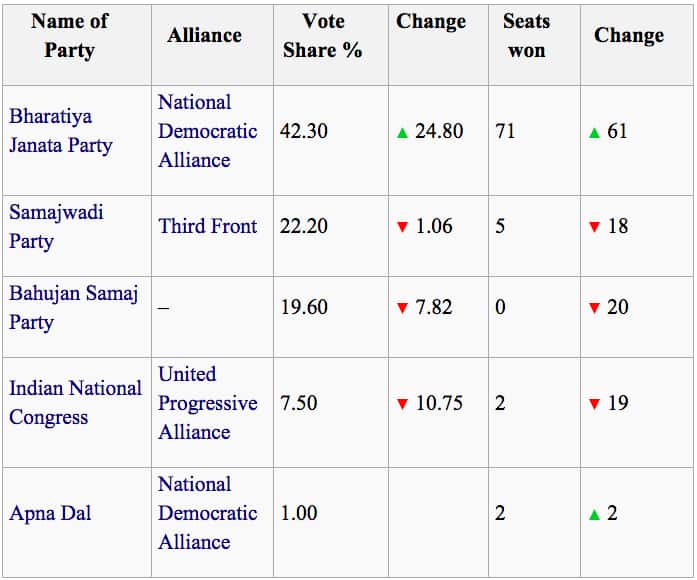This screenshot has width=697, height=580.
Task: Click United Progressive Alliance link
Action: coord(207,403)
